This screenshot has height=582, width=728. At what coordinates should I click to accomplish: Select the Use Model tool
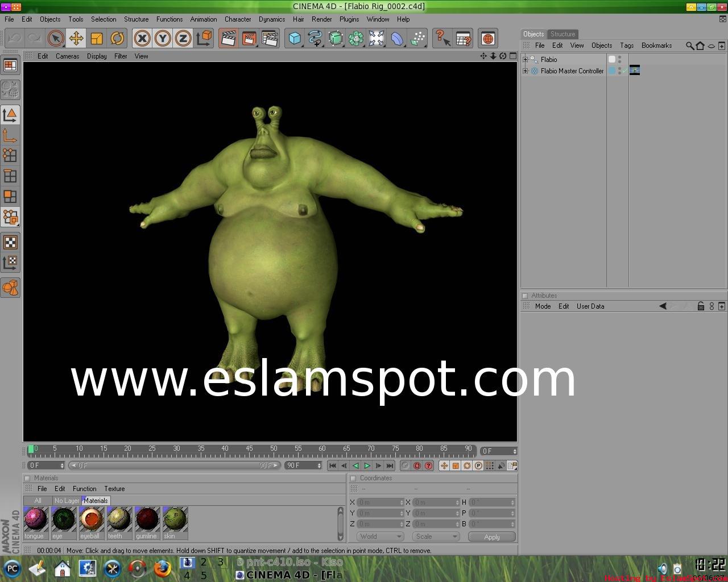coord(10,115)
